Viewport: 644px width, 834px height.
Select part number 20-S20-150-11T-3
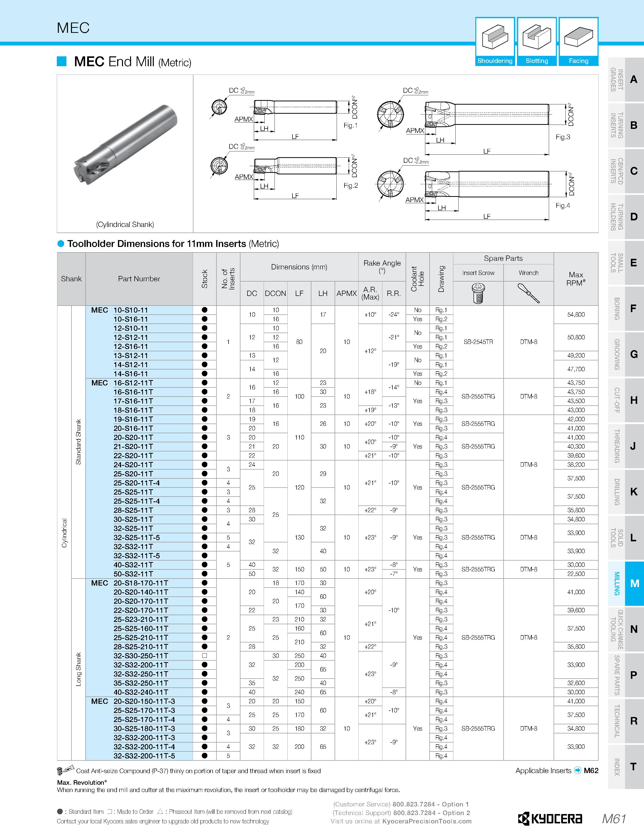(x=144, y=702)
